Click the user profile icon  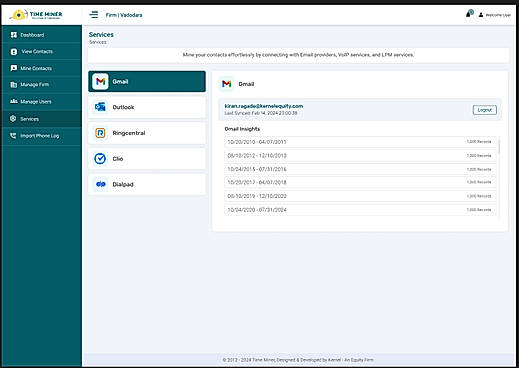tap(481, 15)
